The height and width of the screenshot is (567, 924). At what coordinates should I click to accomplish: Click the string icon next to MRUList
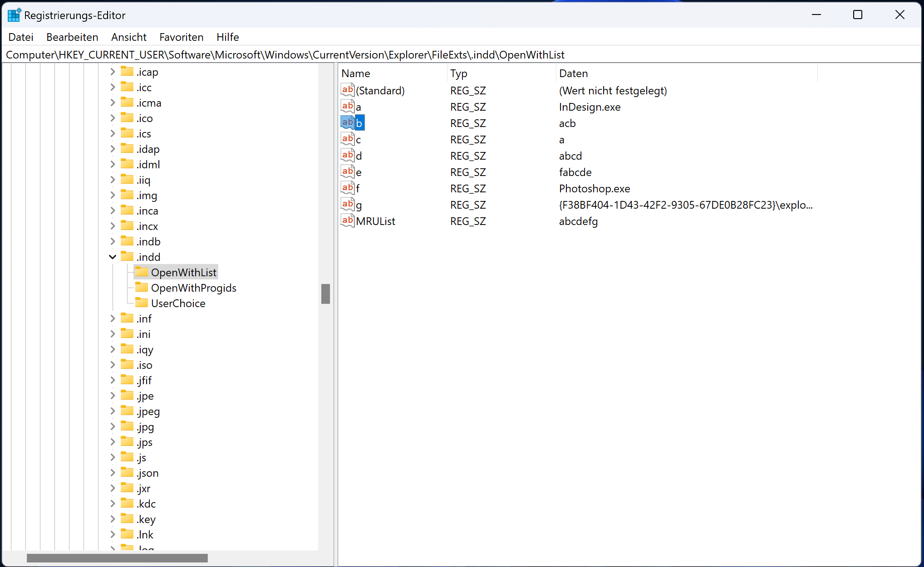(x=348, y=220)
